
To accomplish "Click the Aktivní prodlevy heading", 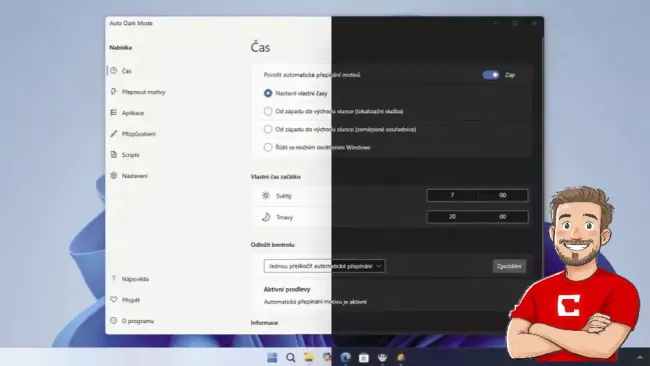I will tap(287, 289).
